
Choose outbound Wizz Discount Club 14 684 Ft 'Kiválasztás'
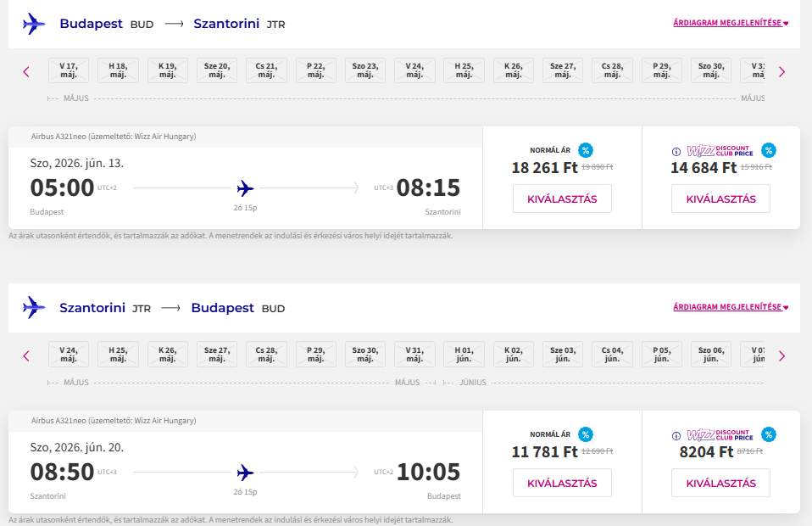pyautogui.click(x=720, y=199)
